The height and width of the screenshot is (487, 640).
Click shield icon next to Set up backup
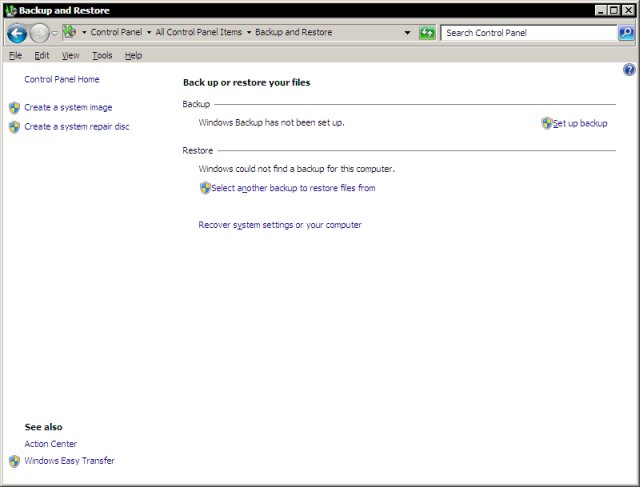coord(547,123)
